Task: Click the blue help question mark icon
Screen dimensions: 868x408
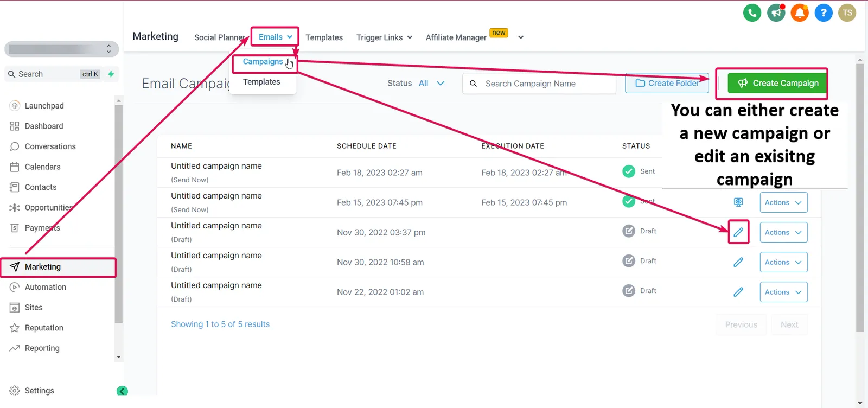Action: [x=824, y=12]
